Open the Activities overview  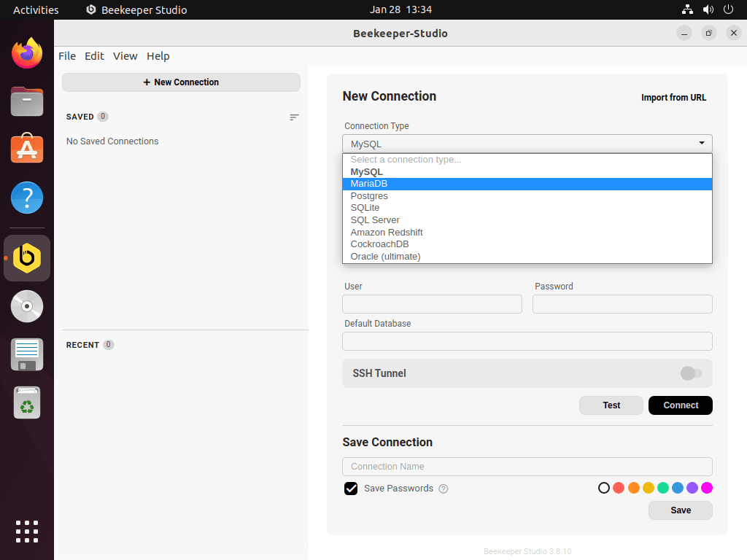(36, 9)
